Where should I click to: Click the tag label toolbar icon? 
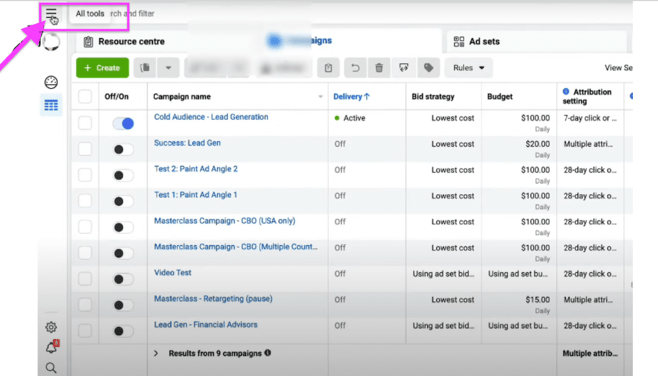click(x=428, y=68)
